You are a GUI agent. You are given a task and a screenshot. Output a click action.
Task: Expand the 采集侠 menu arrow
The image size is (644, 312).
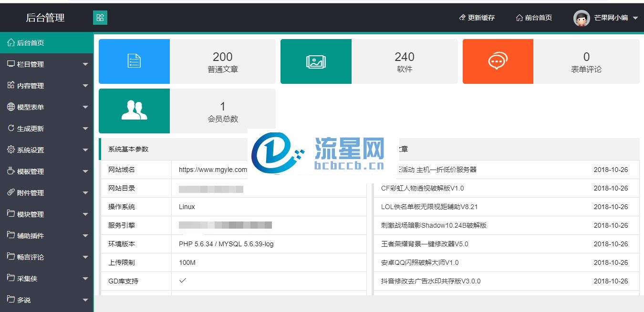pos(85,279)
